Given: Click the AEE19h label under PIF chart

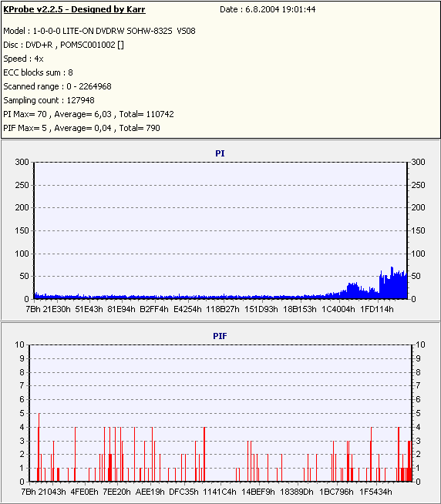Looking at the screenshot, I should tap(150, 492).
